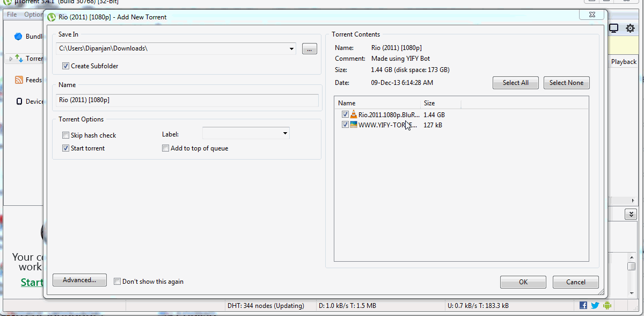
Task: Open the File menu in uTorrent
Action: [x=12, y=15]
